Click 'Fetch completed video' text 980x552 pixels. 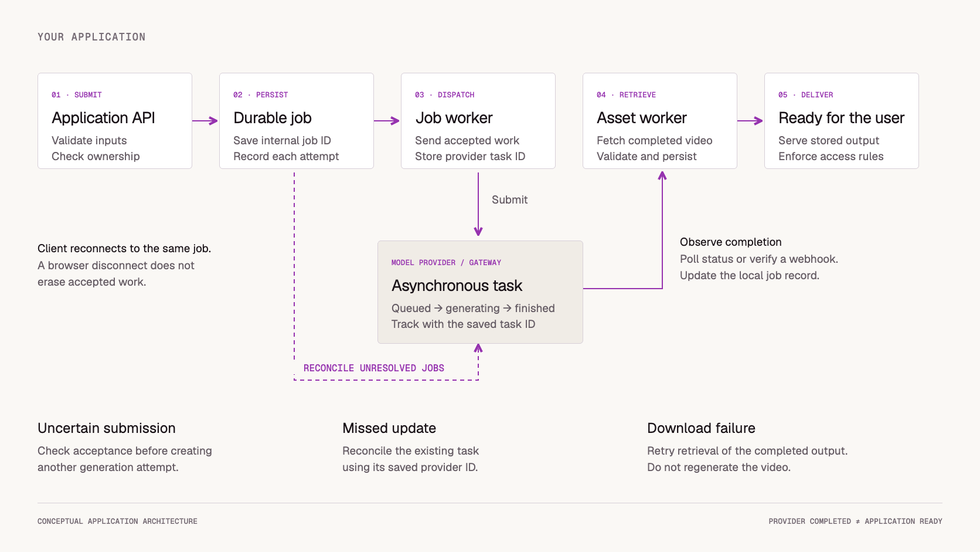tap(655, 140)
